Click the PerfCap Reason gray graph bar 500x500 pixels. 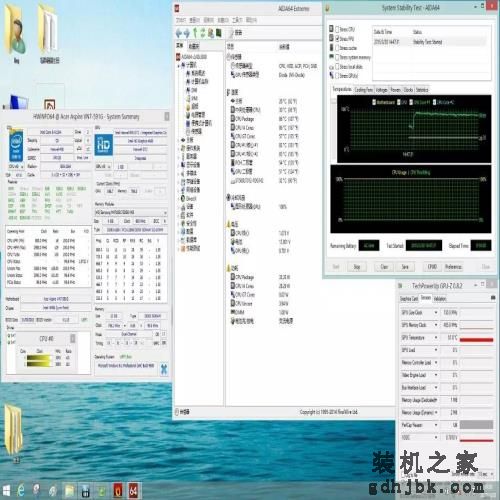point(476,425)
